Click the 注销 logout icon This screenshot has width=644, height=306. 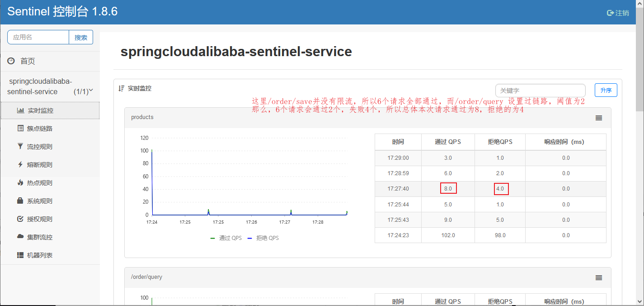pos(610,13)
